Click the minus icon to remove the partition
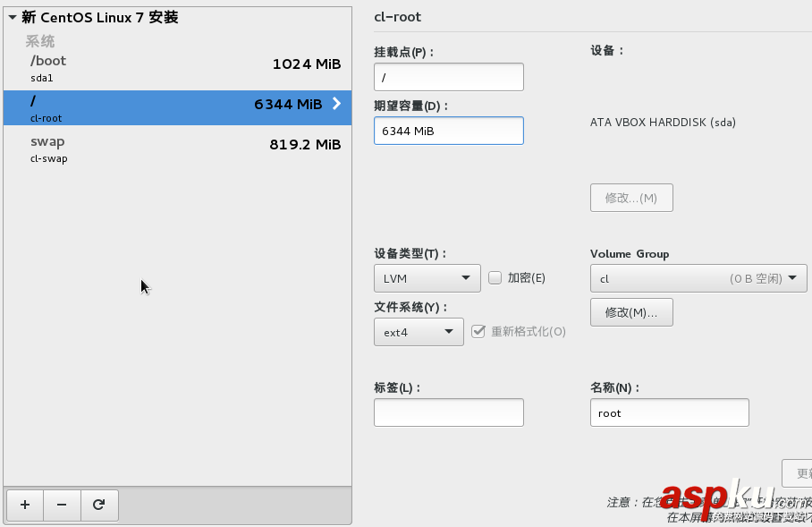The width and height of the screenshot is (812, 527). click(x=62, y=505)
